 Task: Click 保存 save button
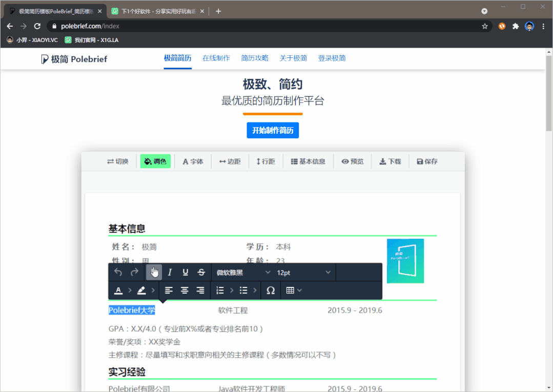pos(427,161)
